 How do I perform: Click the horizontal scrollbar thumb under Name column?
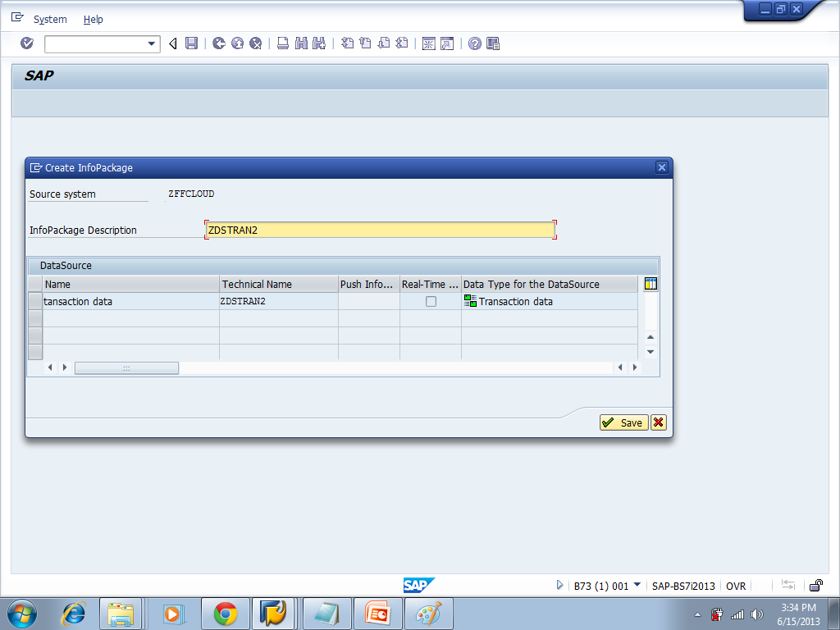pos(126,368)
